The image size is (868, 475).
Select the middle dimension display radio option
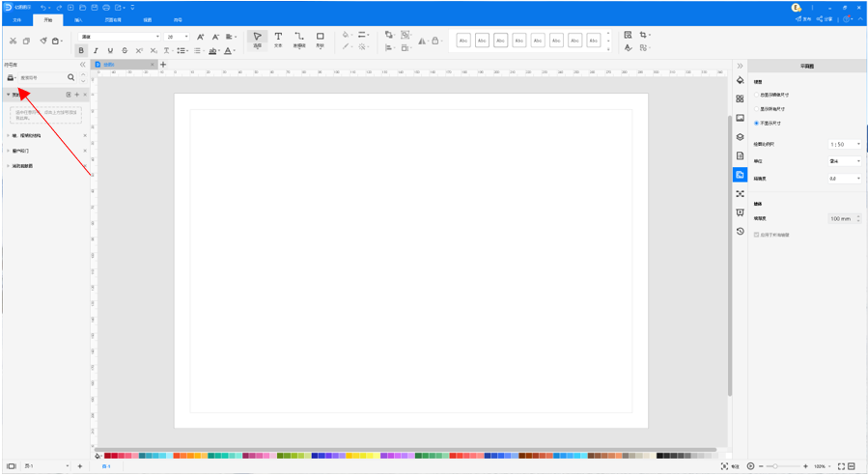[757, 109]
